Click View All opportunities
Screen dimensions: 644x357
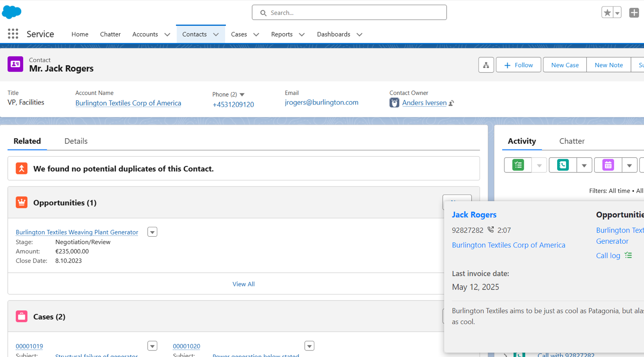[243, 284]
